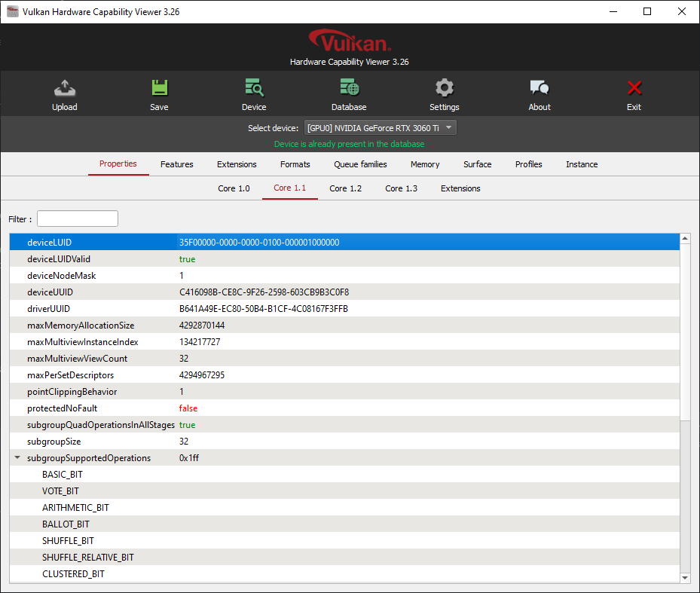The image size is (700, 593).
Task: Select the Core 1.2 sub-tab
Action: click(x=345, y=188)
